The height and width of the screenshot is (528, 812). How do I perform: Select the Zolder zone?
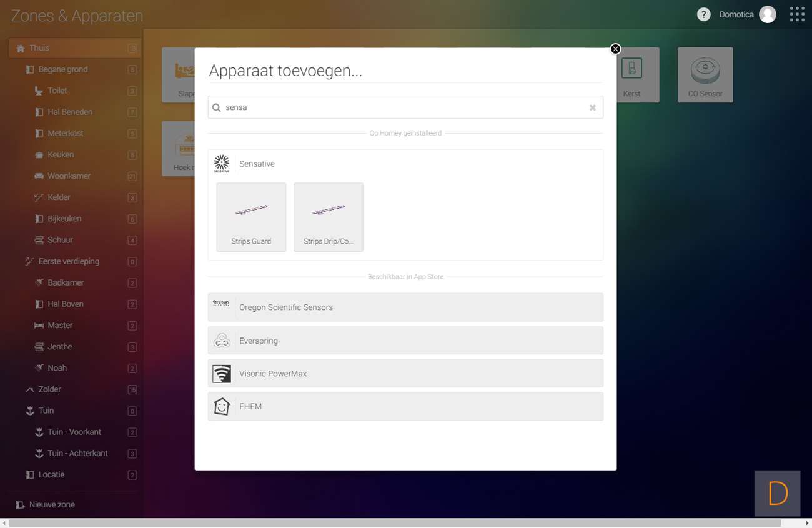click(x=74, y=389)
